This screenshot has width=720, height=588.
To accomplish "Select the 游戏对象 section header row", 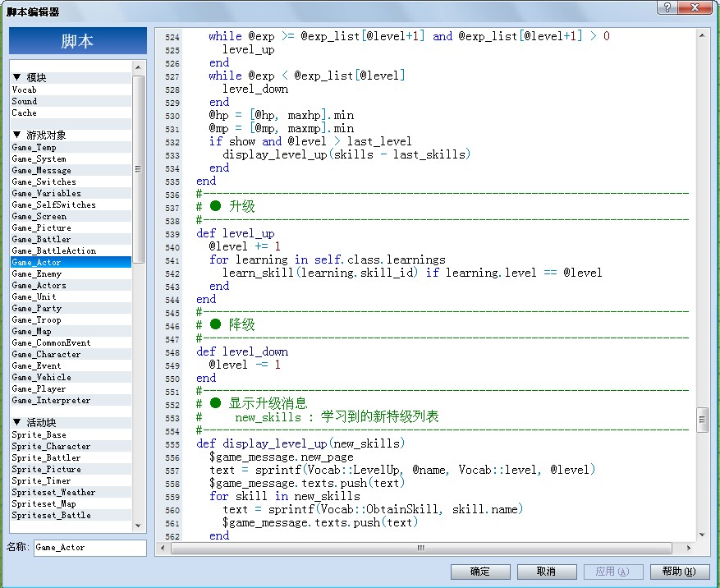I will tap(71, 135).
